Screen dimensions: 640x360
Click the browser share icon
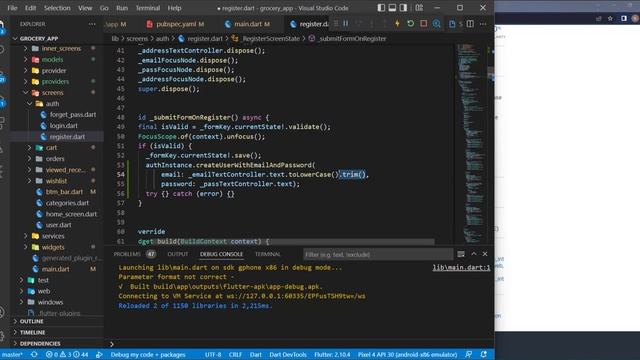(x=598, y=18)
